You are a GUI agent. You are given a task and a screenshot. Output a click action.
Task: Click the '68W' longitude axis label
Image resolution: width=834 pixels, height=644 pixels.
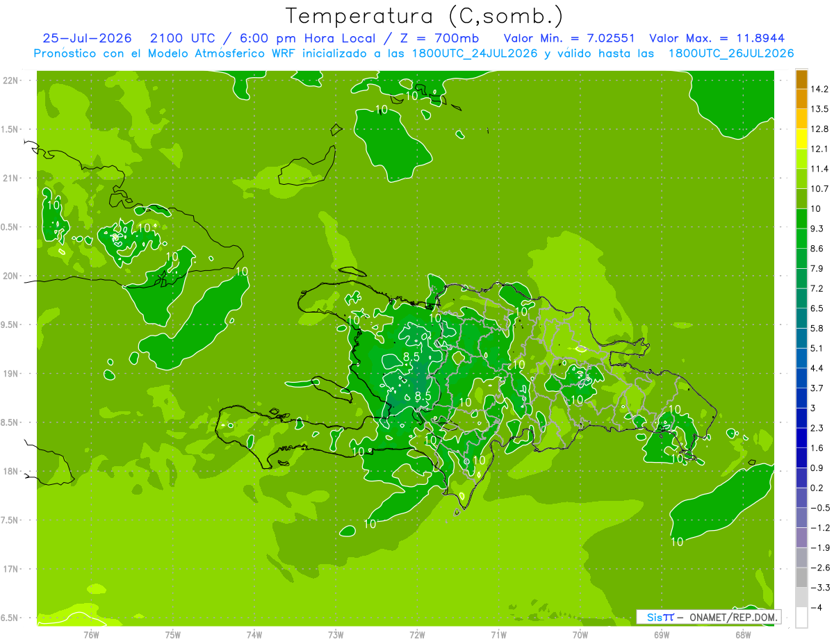[x=743, y=635]
